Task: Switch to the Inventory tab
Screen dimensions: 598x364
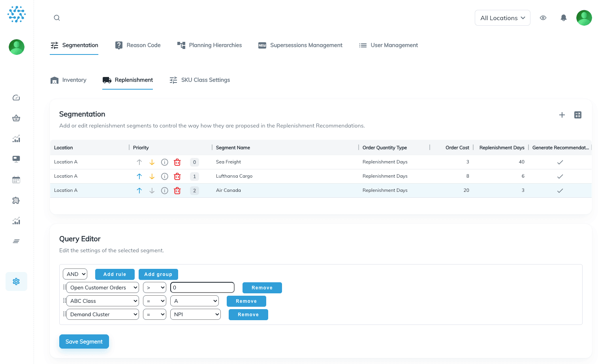Action: click(x=69, y=80)
